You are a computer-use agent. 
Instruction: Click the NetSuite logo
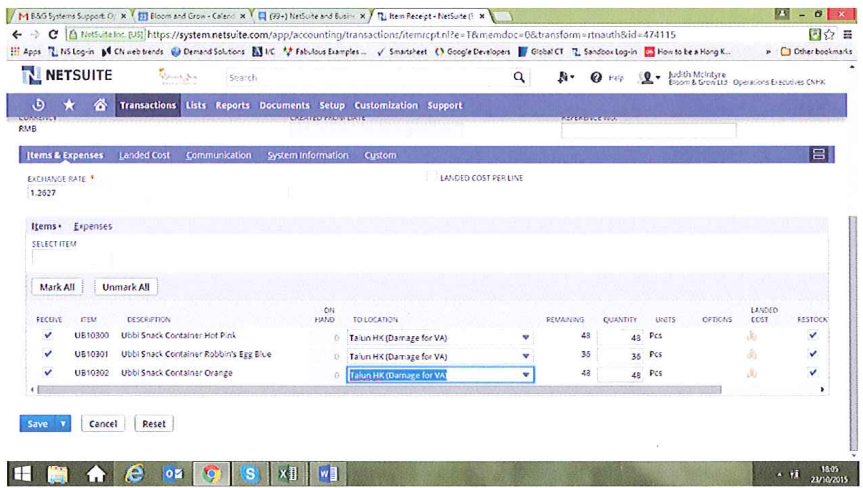[67, 75]
